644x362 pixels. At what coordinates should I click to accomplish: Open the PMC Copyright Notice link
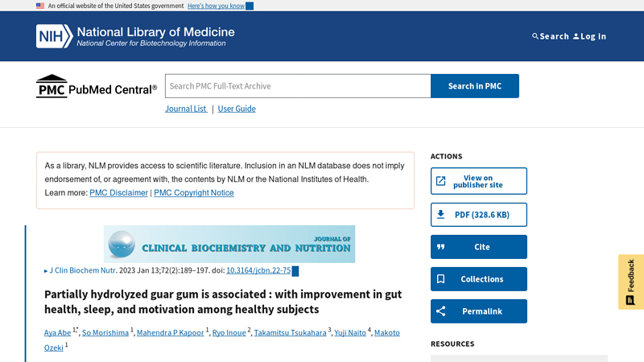pos(194,193)
